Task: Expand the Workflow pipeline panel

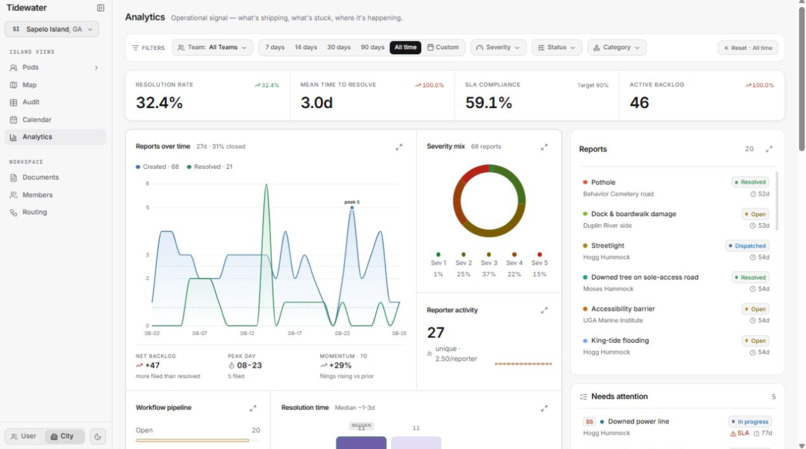Action: (x=253, y=408)
